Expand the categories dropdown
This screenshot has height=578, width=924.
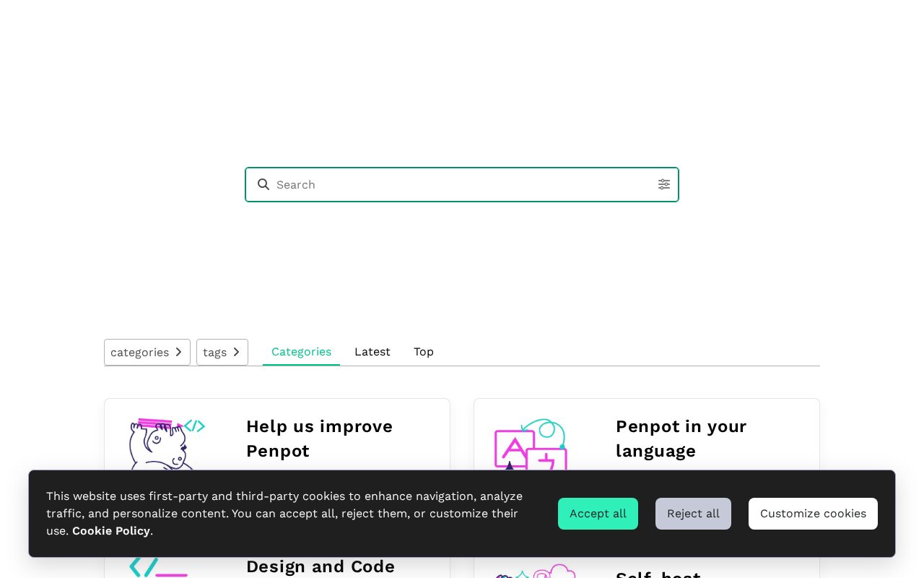[147, 352]
